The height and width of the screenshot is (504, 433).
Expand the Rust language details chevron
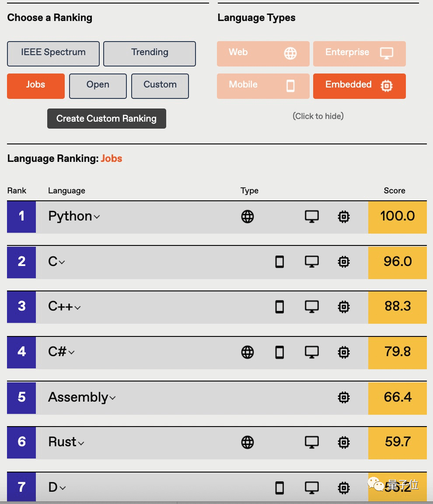pos(81,443)
